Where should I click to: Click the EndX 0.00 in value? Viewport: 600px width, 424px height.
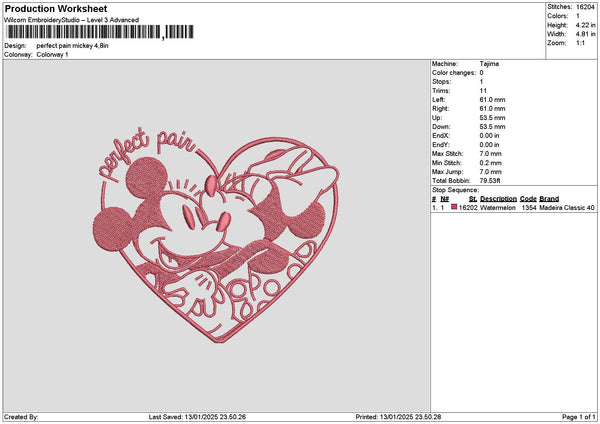click(489, 136)
